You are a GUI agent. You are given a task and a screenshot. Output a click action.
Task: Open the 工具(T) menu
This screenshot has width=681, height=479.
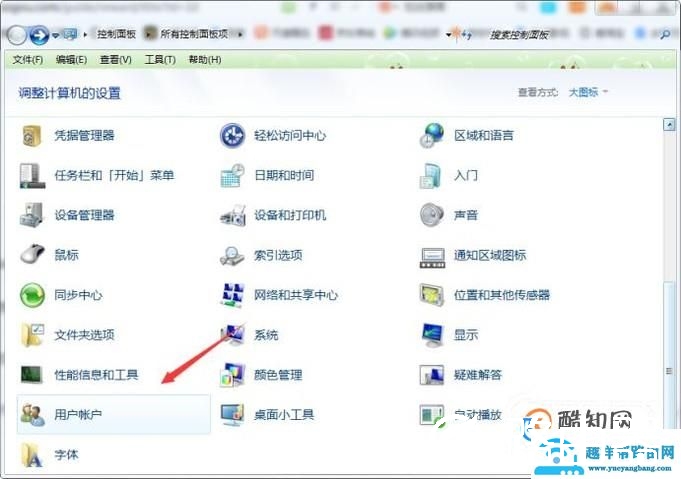pyautogui.click(x=160, y=59)
